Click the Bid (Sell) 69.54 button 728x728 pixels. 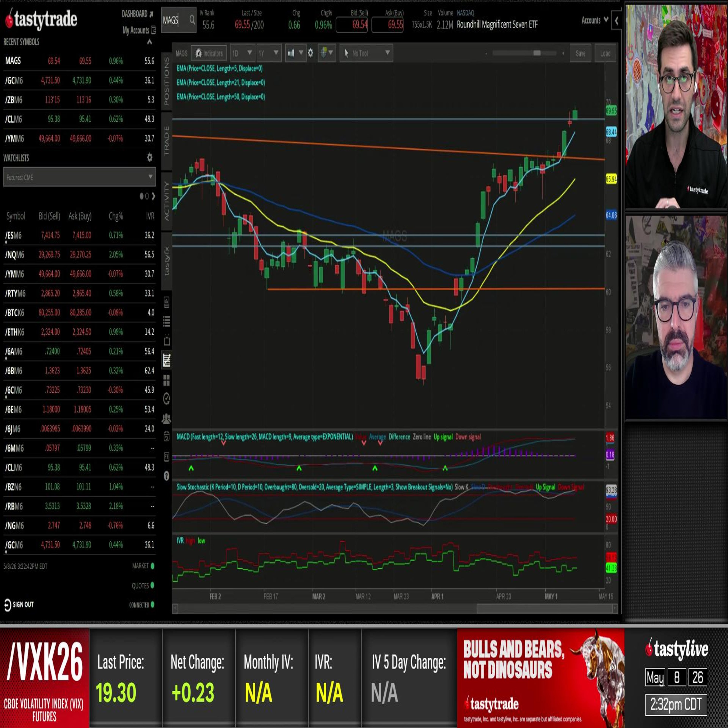point(352,25)
